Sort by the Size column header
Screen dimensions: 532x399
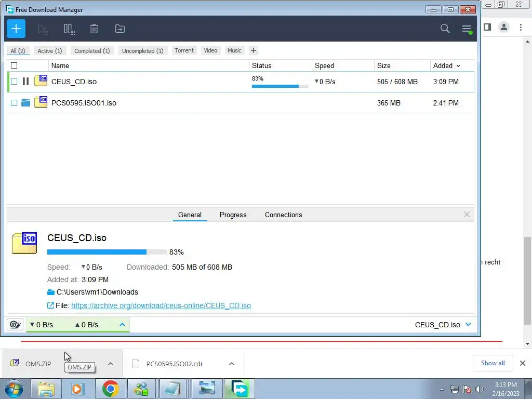[384, 66]
